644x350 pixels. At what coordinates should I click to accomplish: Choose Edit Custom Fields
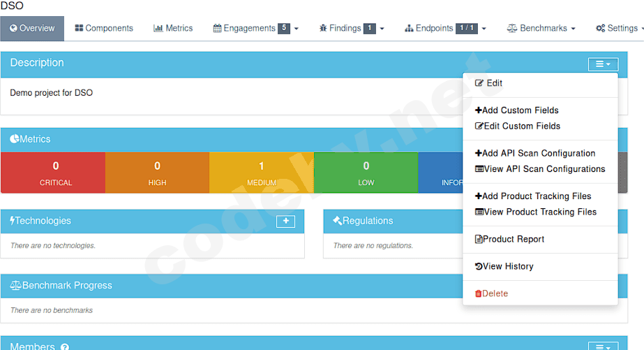click(540, 126)
